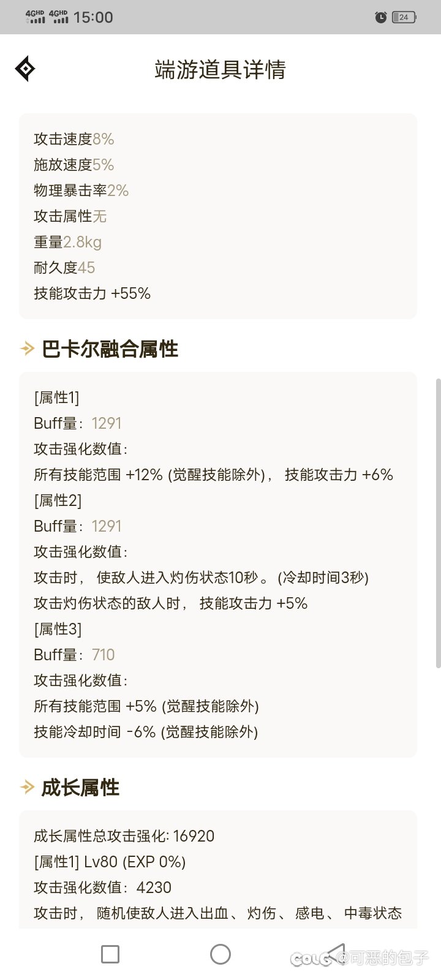Tap the recent apps square button
This screenshot has width=441, height=980.
[110, 954]
